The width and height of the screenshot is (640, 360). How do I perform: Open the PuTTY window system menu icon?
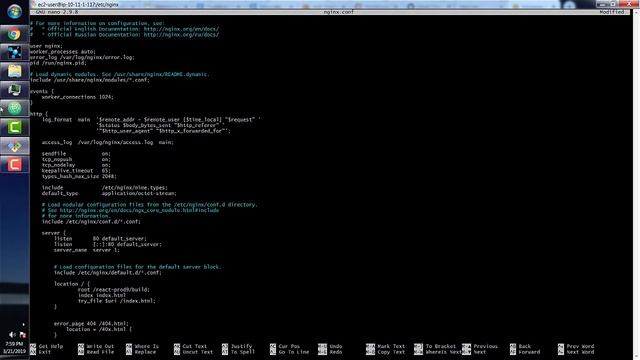[x=33, y=4]
